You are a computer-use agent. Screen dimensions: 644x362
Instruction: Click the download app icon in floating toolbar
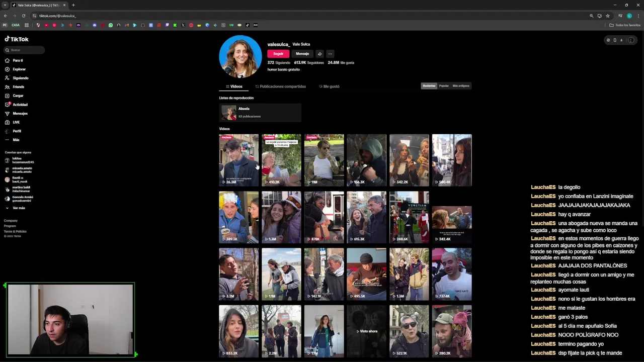[x=621, y=40]
